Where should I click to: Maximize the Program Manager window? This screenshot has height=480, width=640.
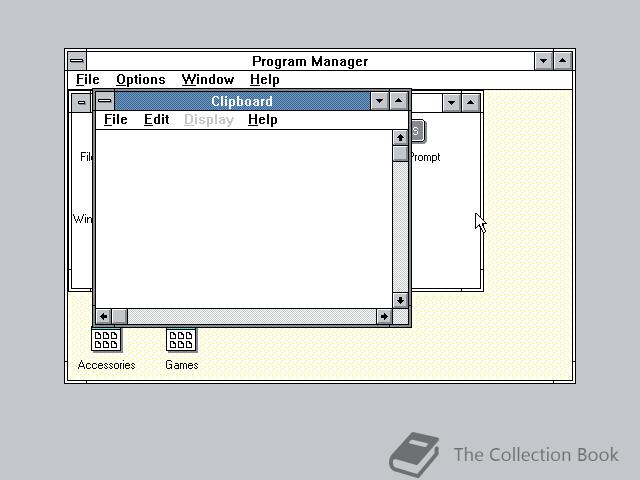click(x=563, y=61)
